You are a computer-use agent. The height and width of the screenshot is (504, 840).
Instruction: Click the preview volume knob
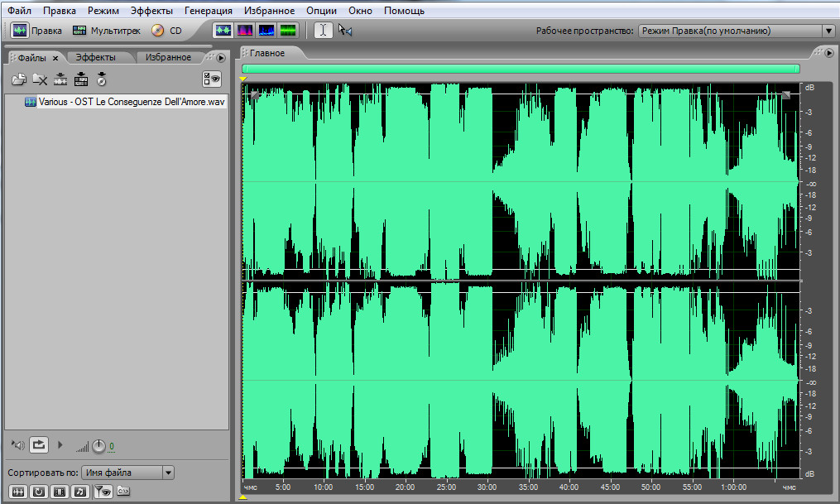click(x=99, y=446)
